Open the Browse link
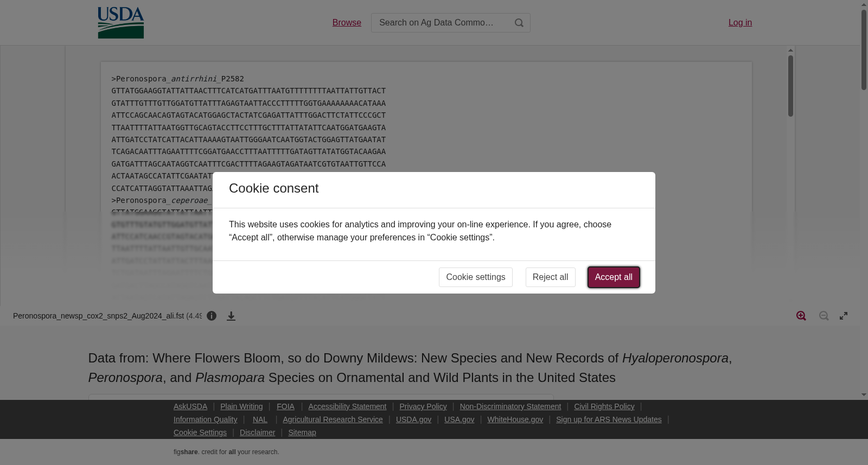 [x=347, y=22]
